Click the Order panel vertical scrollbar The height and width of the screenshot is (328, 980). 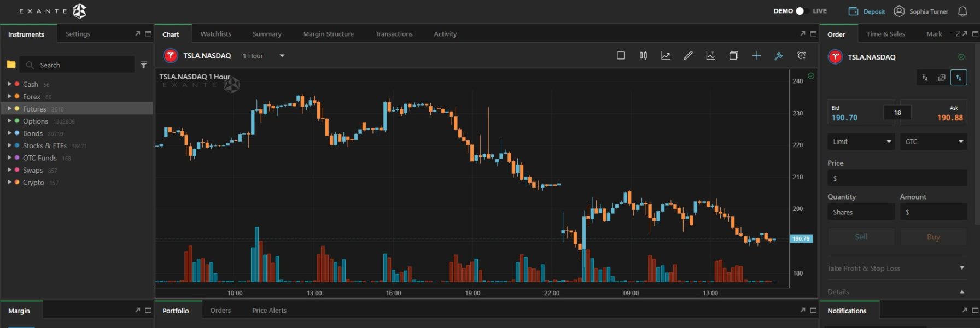point(977,134)
